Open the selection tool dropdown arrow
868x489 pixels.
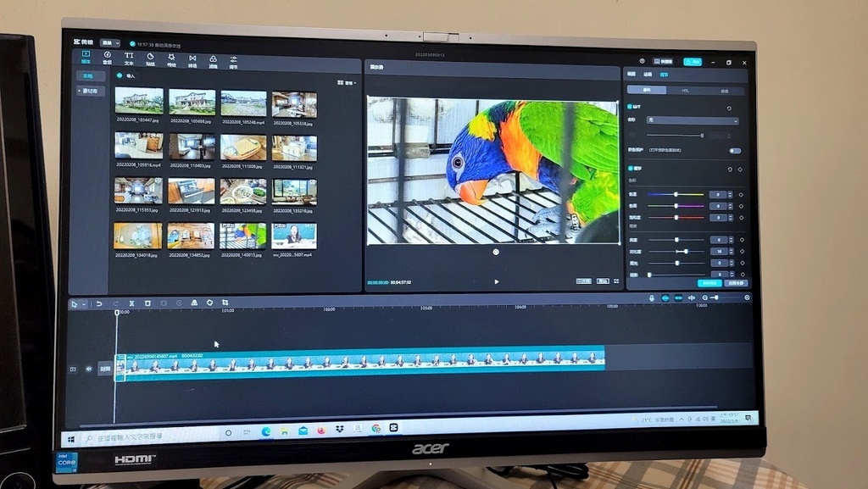[84, 304]
